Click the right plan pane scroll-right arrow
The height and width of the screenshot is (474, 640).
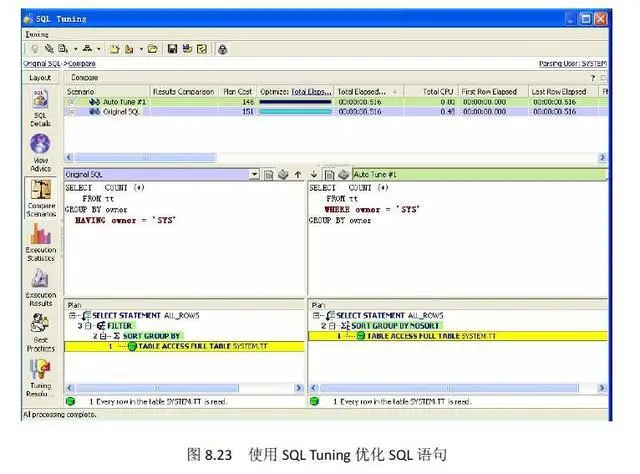[x=602, y=388]
